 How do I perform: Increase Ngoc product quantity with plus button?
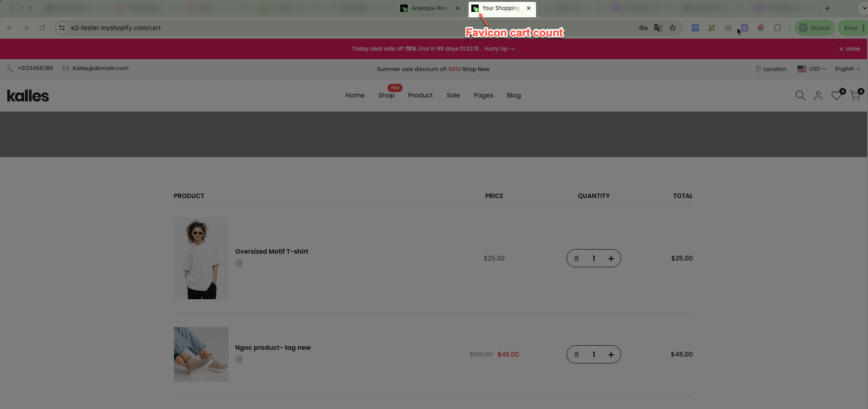click(x=611, y=355)
